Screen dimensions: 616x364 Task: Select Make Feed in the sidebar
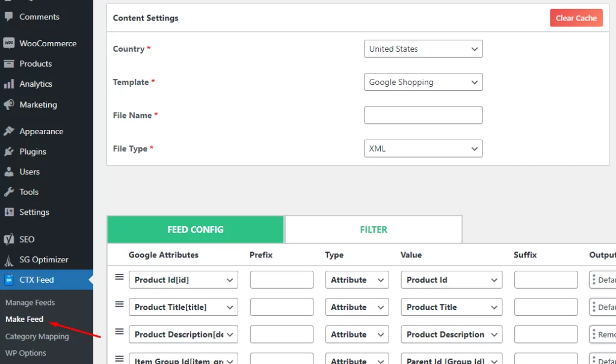[x=24, y=319]
